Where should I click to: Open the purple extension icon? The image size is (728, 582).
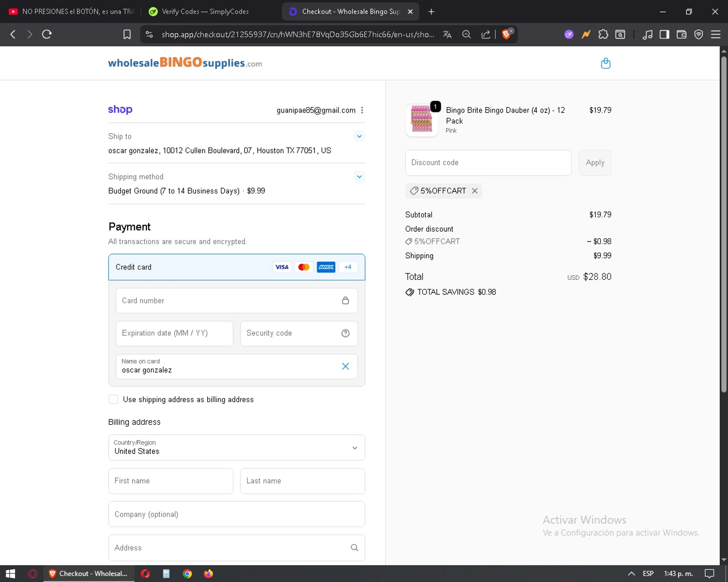pos(569,34)
